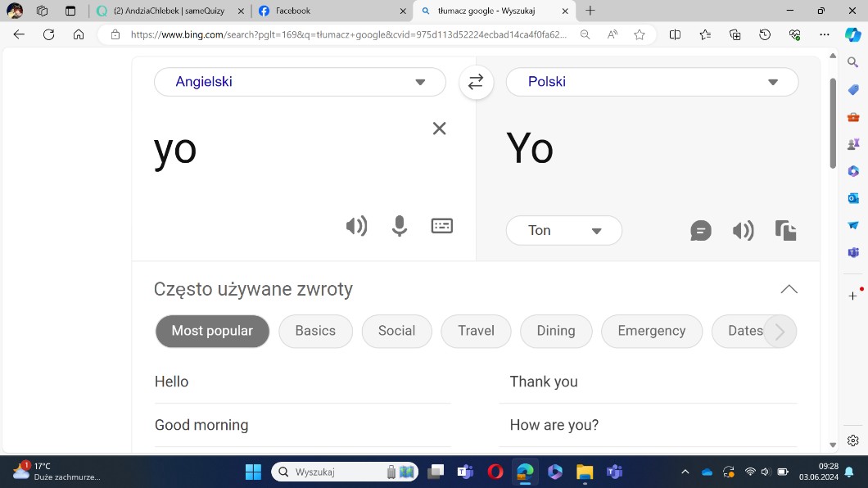The height and width of the screenshot is (488, 868).
Task: Swap source and target languages
Action: (476, 82)
